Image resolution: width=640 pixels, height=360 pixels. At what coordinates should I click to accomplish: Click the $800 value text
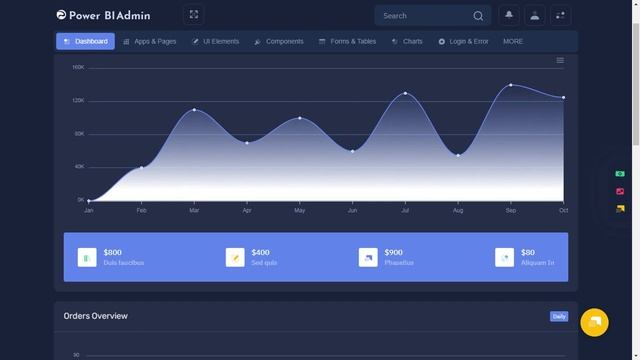(x=113, y=253)
